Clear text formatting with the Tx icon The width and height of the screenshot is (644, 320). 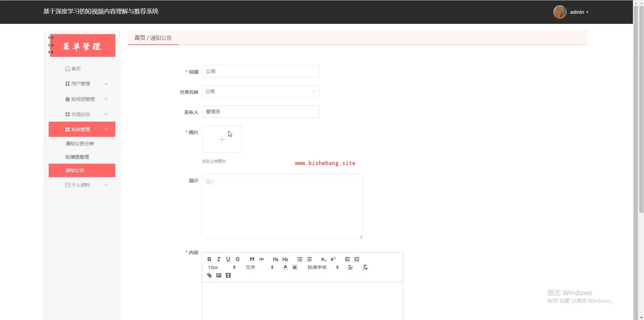pos(365,267)
